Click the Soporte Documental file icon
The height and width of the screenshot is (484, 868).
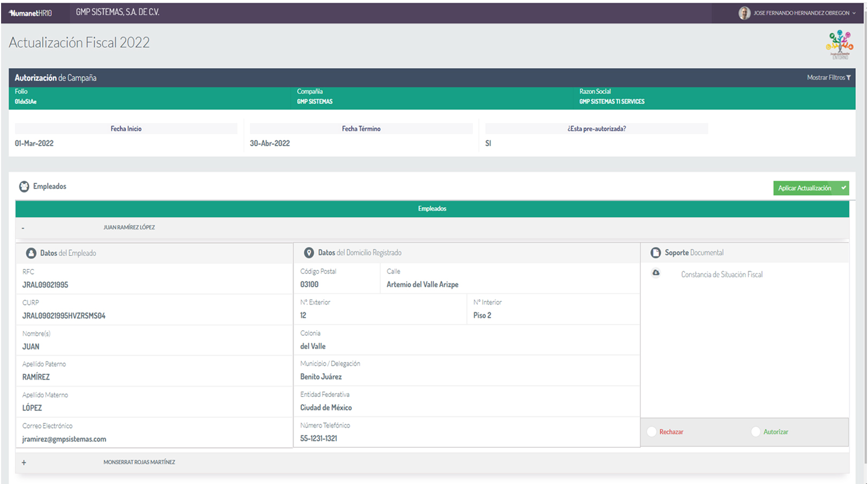655,253
